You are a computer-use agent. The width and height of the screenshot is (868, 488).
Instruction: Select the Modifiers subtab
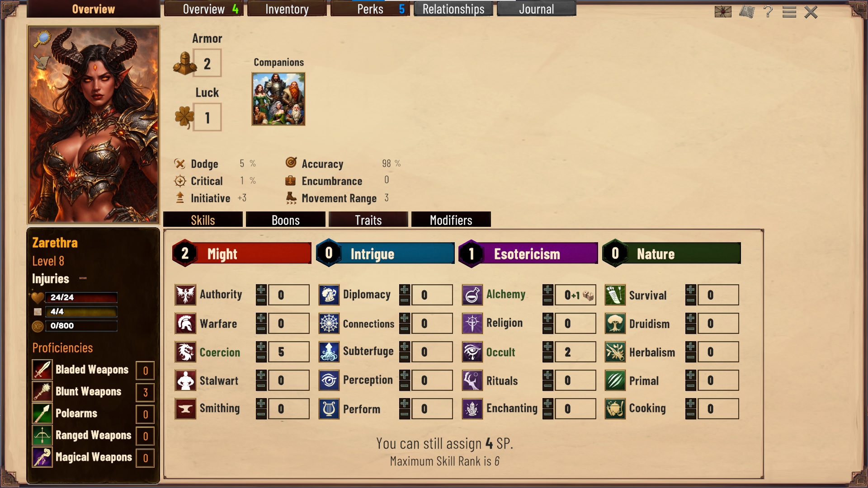451,220
